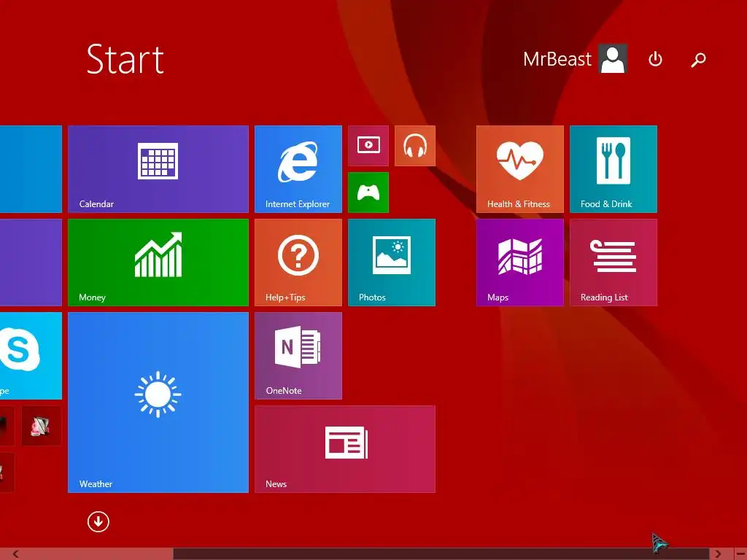Image resolution: width=747 pixels, height=560 pixels.
Task: Open the Weather tile
Action: pos(158,402)
